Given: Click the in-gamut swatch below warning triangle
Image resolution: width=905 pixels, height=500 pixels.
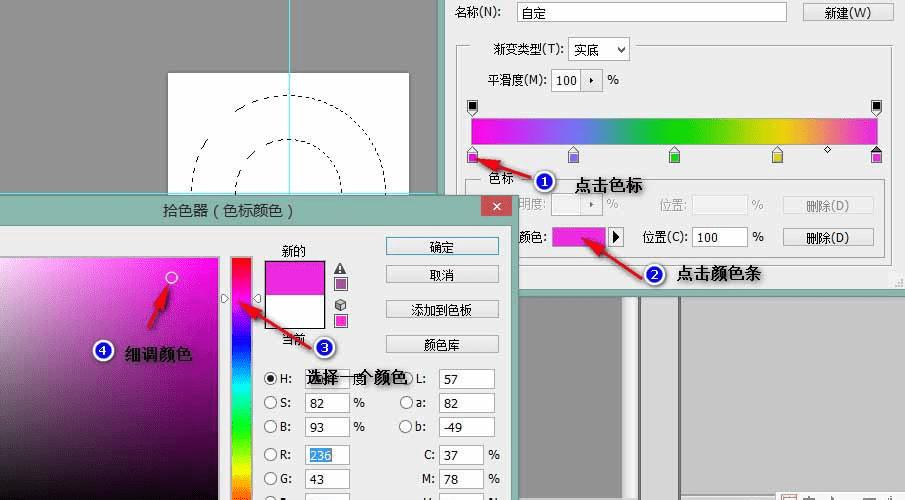Looking at the screenshot, I should click(x=341, y=284).
